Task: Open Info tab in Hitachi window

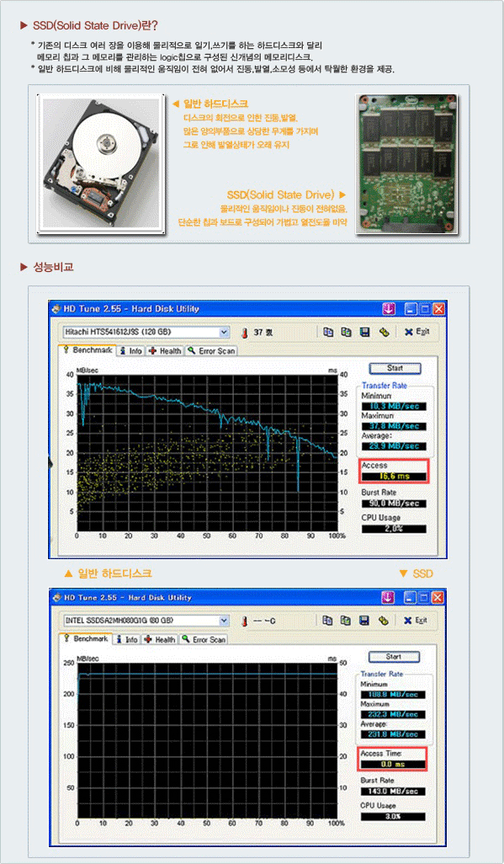Action: 131,351
